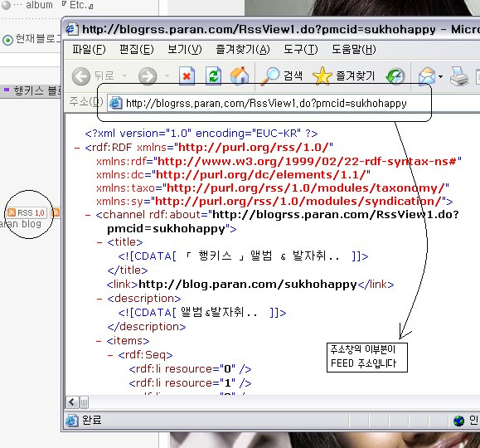Click the title CDATA 행키스 앨범 text
This screenshot has height=448, width=480.
[x=243, y=256]
